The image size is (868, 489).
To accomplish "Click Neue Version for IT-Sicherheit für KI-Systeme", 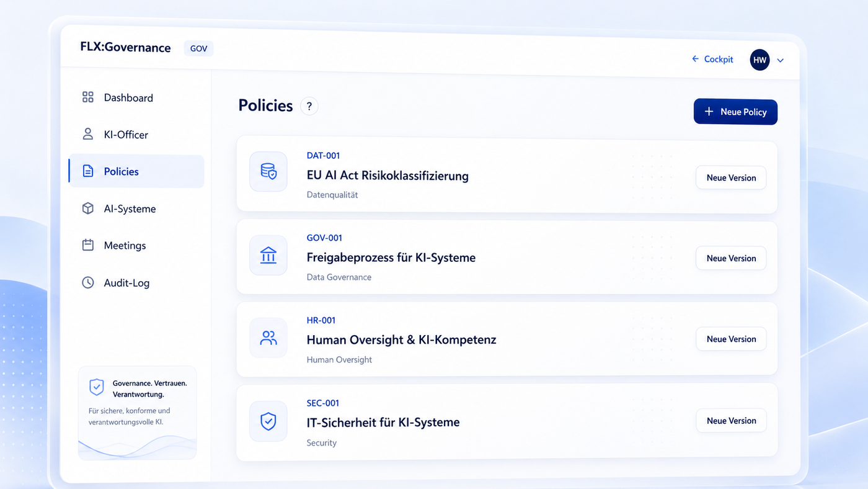I will pyautogui.click(x=731, y=420).
